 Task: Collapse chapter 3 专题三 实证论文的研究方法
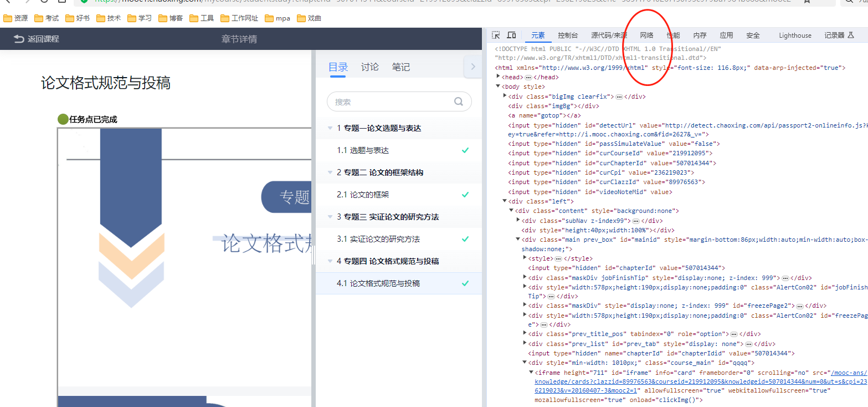[331, 217]
